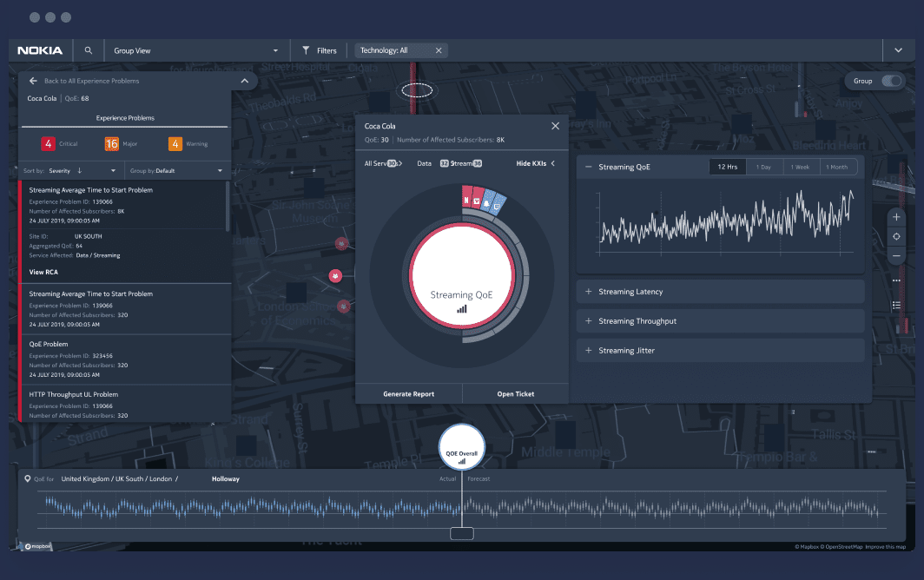
Task: Click the search magnifier icon
Action: [88, 50]
